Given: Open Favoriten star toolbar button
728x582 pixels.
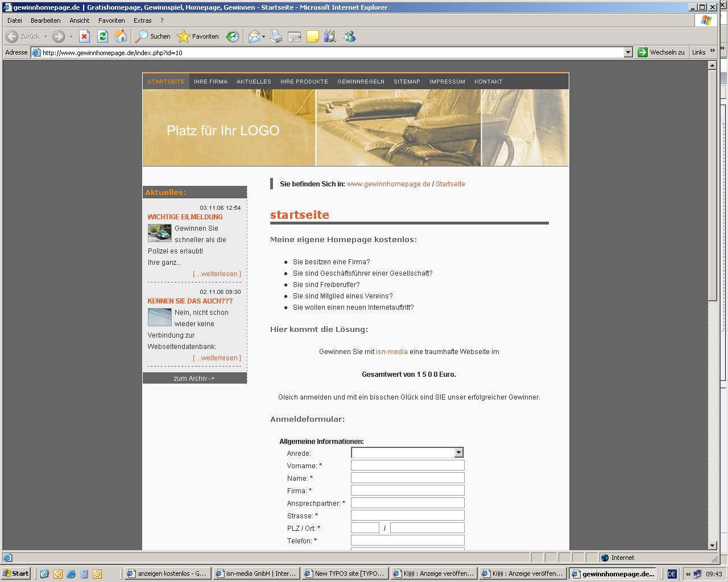Looking at the screenshot, I should [x=198, y=36].
